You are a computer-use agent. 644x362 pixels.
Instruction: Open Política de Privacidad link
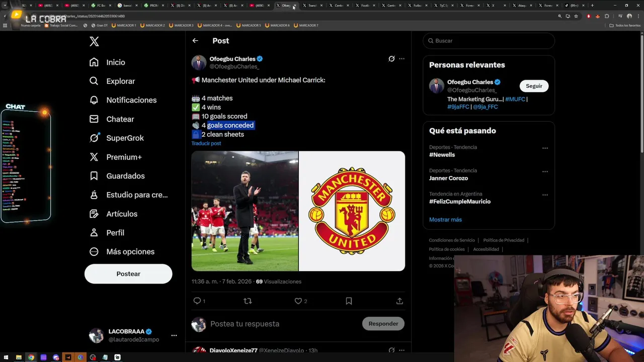point(504,240)
